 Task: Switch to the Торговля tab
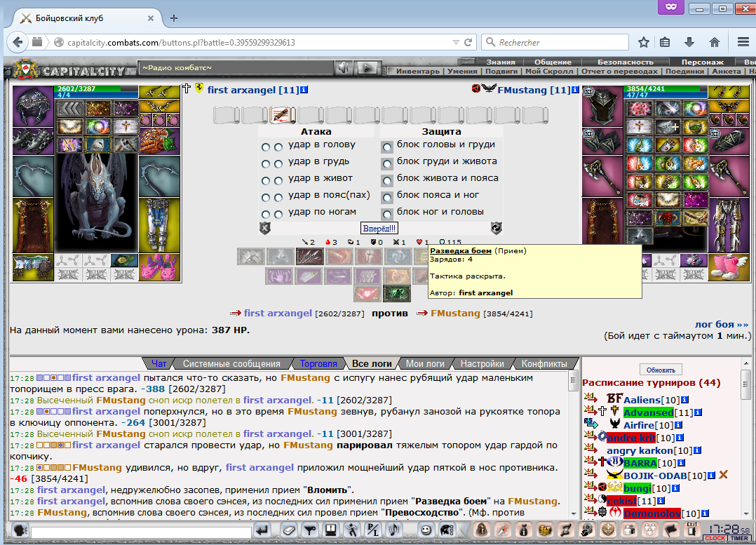pos(318,363)
